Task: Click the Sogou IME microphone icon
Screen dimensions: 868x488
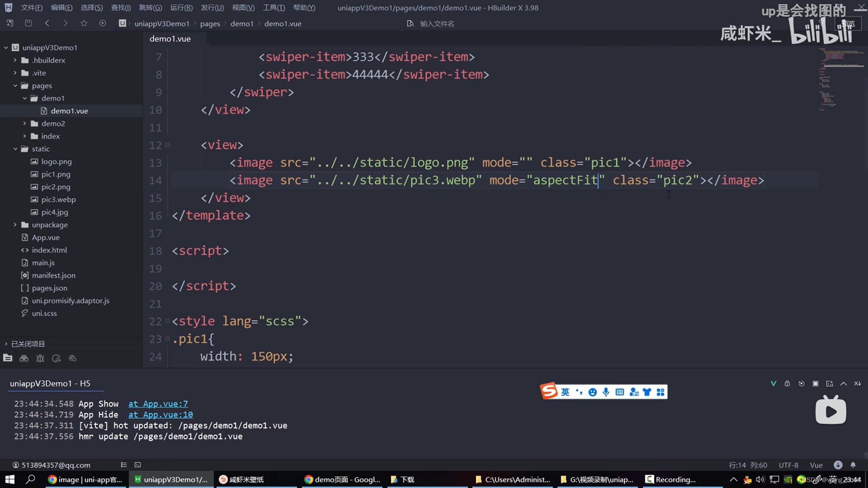Action: (x=606, y=392)
